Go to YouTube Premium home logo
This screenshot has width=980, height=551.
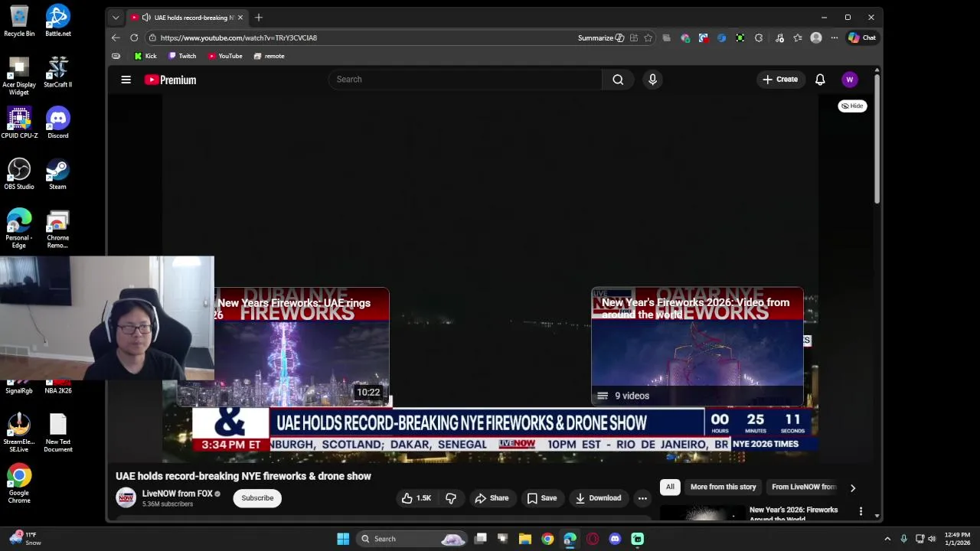170,80
